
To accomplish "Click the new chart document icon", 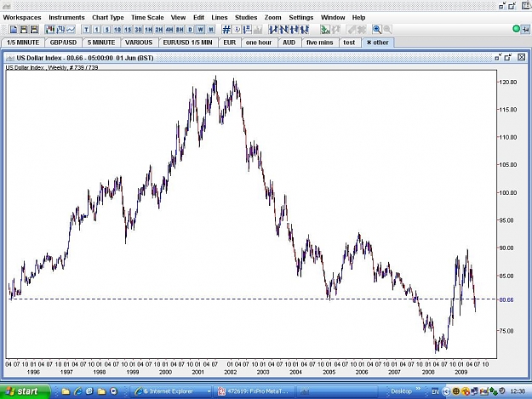I will pos(14,30).
